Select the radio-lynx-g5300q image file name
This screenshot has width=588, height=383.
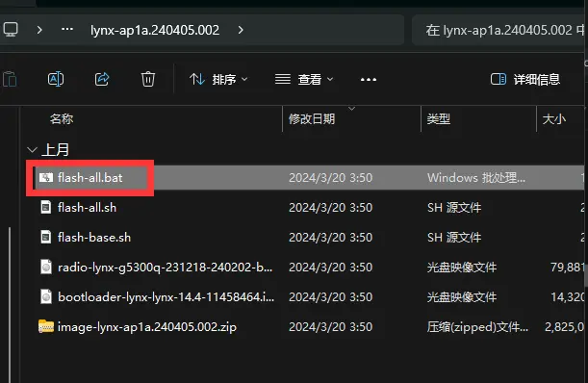165,268
